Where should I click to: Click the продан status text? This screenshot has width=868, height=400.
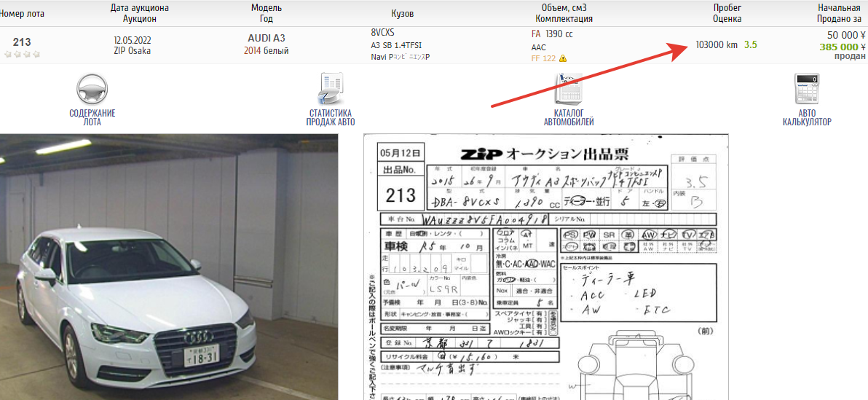pos(850,56)
